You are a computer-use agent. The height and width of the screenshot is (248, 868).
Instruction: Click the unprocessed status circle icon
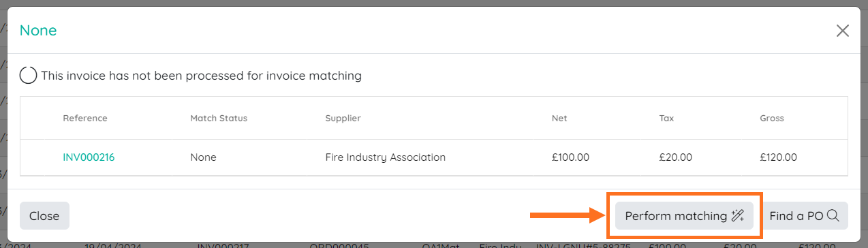coord(28,76)
